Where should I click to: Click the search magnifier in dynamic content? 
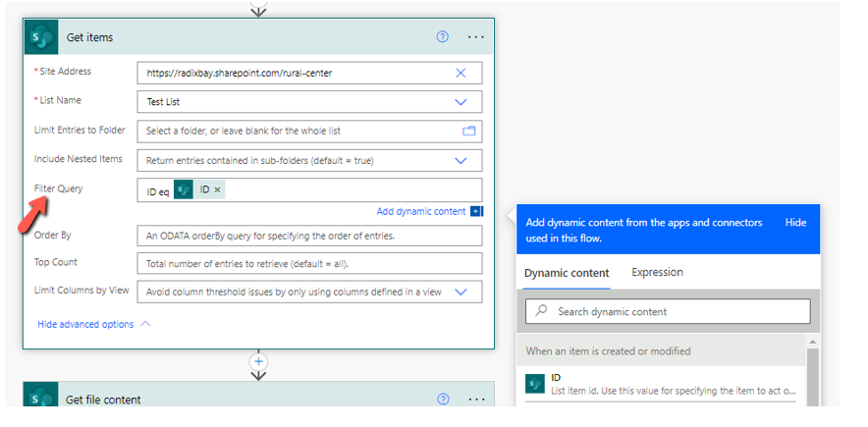pyautogui.click(x=541, y=311)
